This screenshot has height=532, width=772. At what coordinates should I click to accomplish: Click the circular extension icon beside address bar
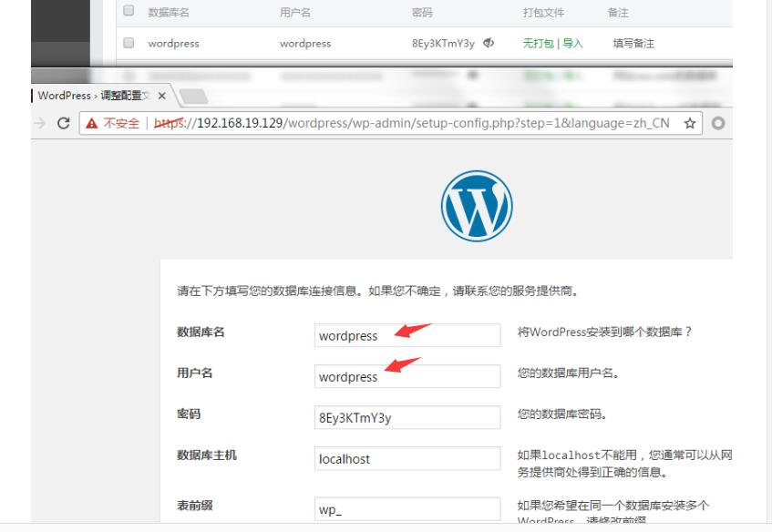pos(718,123)
